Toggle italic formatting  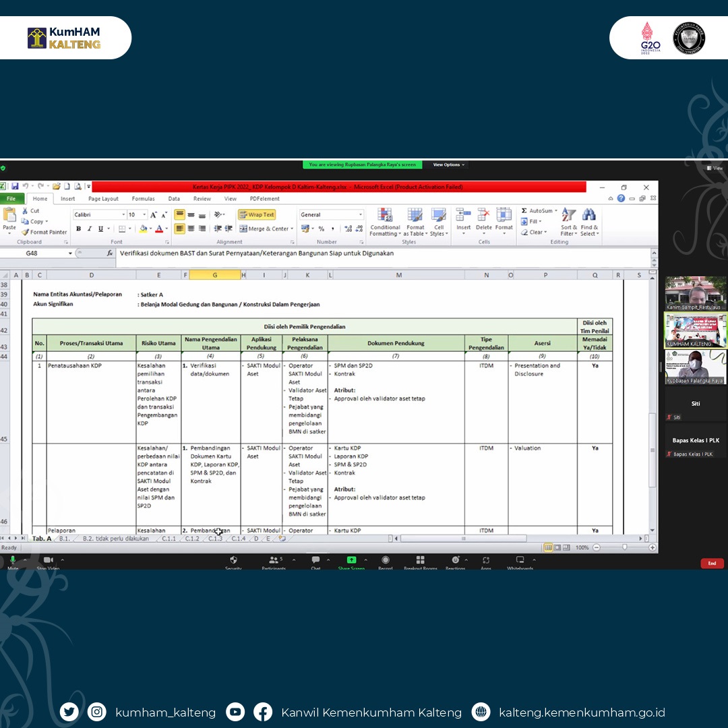coord(89,229)
